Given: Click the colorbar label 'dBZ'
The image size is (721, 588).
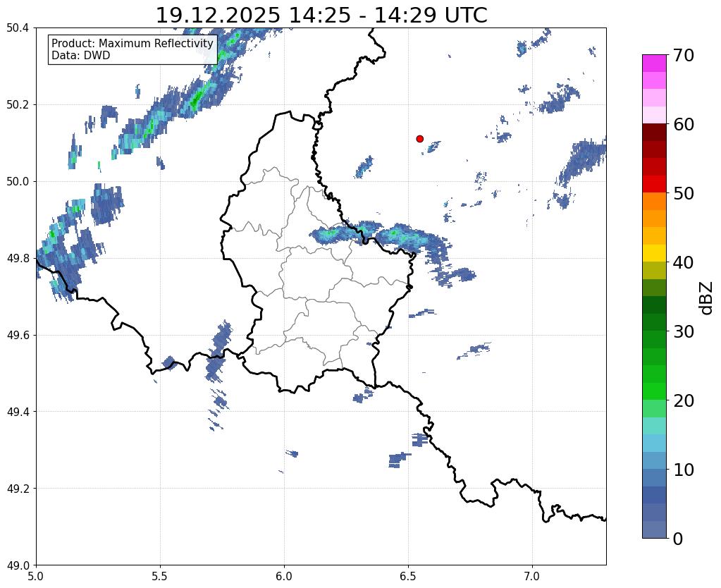Looking at the screenshot, I should pos(707,298).
